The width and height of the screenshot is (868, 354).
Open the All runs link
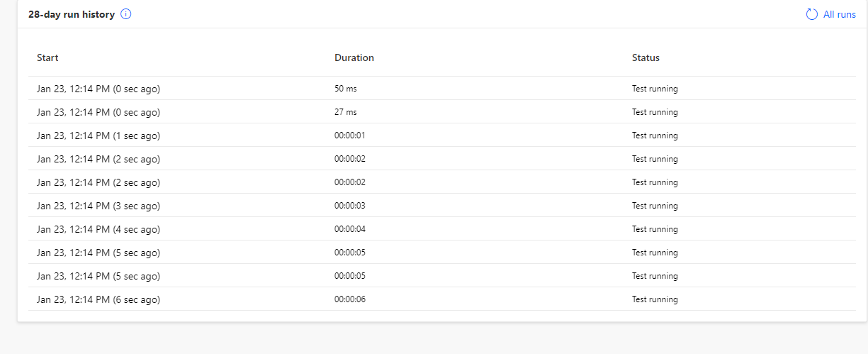point(839,14)
